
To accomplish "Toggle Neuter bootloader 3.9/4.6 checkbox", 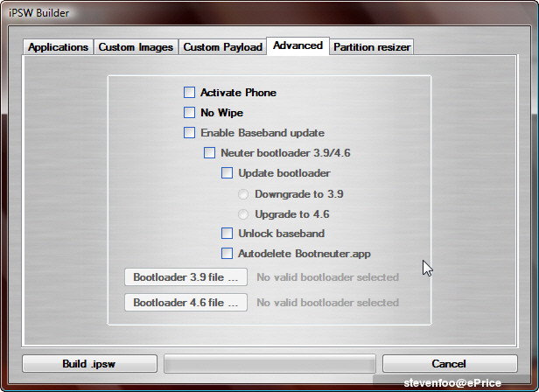I will click(209, 152).
